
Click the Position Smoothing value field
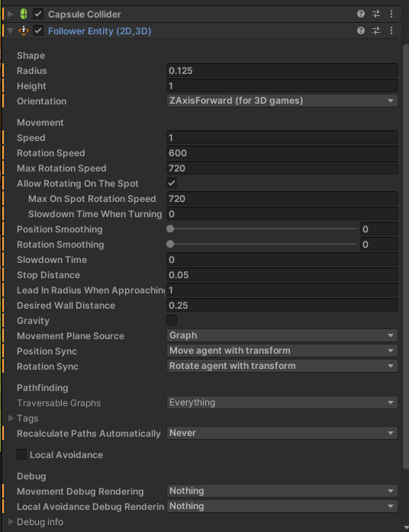[x=378, y=229]
